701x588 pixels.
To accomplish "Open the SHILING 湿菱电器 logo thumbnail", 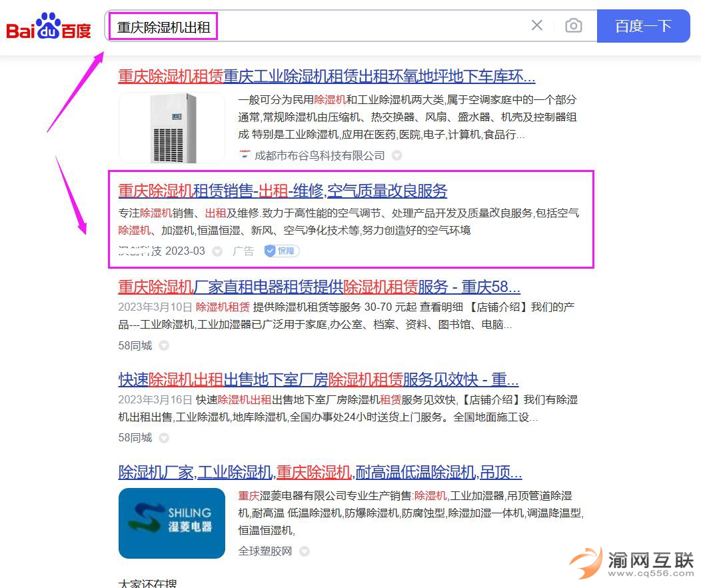I will tap(172, 523).
